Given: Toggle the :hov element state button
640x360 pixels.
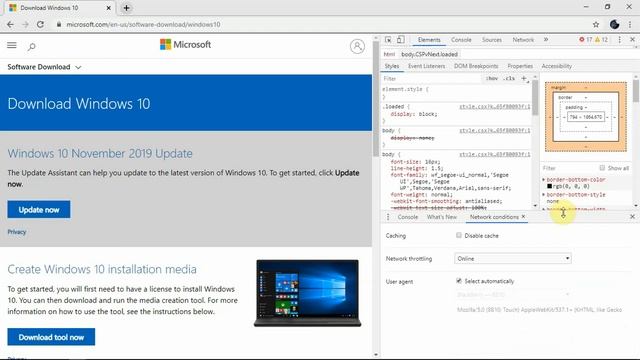Looking at the screenshot, I should pos(491,78).
